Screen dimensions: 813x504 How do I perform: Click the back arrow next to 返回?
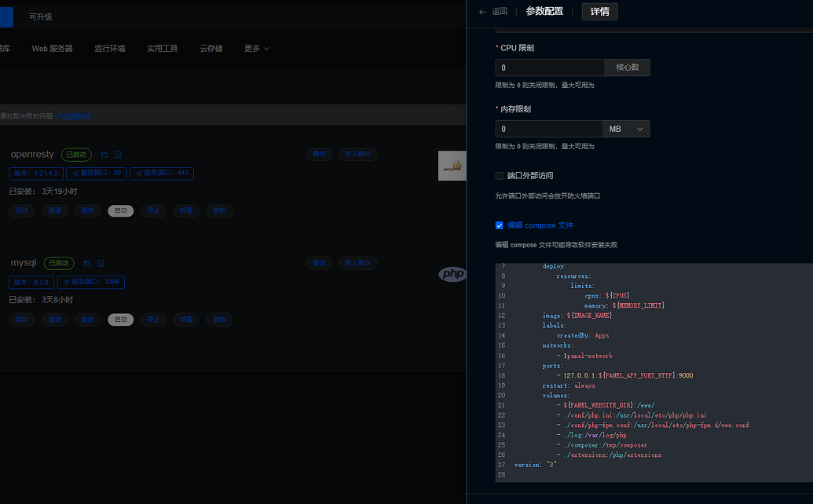(x=482, y=12)
